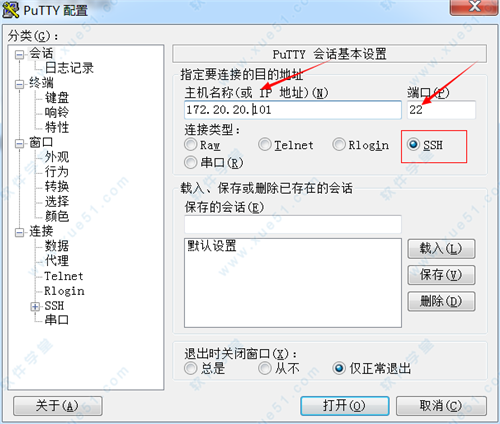Screen dimensions: 500x424
Task: Click the 载入(L) button
Action: 441,248
